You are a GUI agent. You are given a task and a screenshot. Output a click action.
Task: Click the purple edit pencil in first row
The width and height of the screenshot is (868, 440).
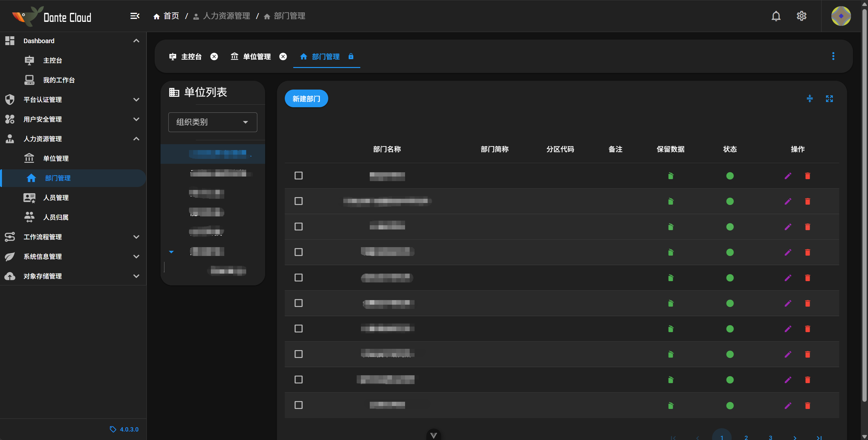pos(788,176)
